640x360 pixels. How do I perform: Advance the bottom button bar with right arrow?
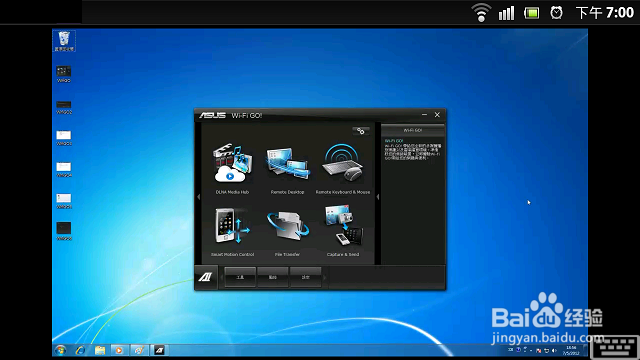pyautogui.click(x=325, y=278)
